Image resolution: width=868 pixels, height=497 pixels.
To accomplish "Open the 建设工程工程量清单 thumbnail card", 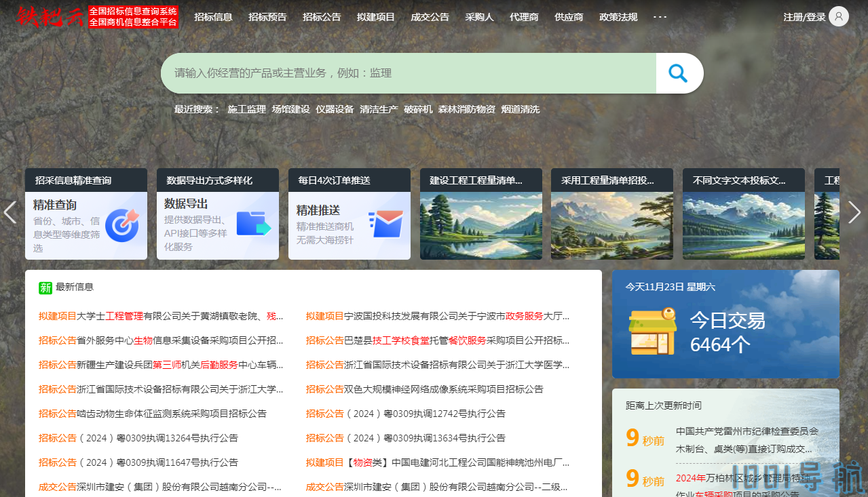I will click(x=480, y=214).
